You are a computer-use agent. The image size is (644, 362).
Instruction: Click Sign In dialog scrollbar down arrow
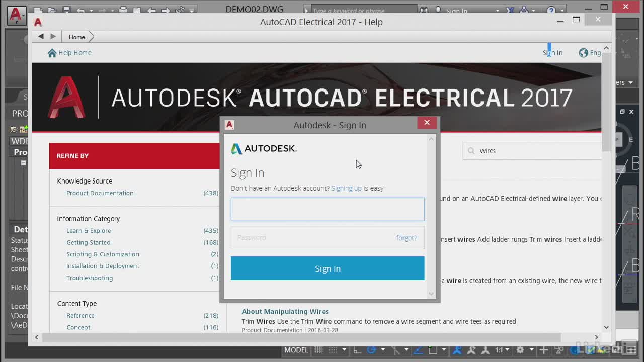431,294
